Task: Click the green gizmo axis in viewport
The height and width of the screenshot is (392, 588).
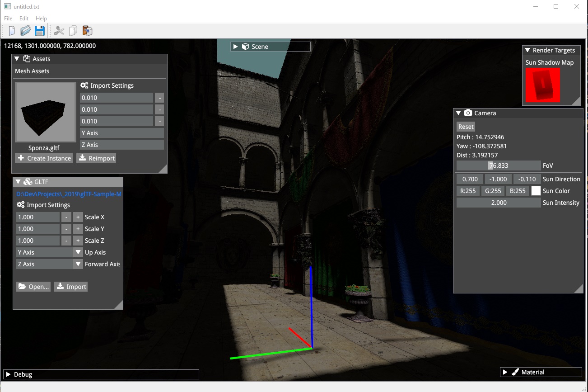Action: (271, 354)
